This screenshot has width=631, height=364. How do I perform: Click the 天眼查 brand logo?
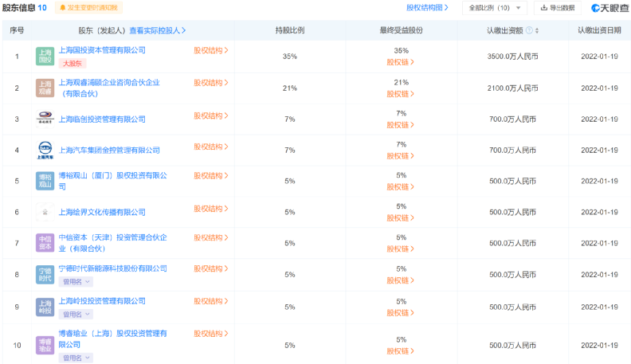610,8
